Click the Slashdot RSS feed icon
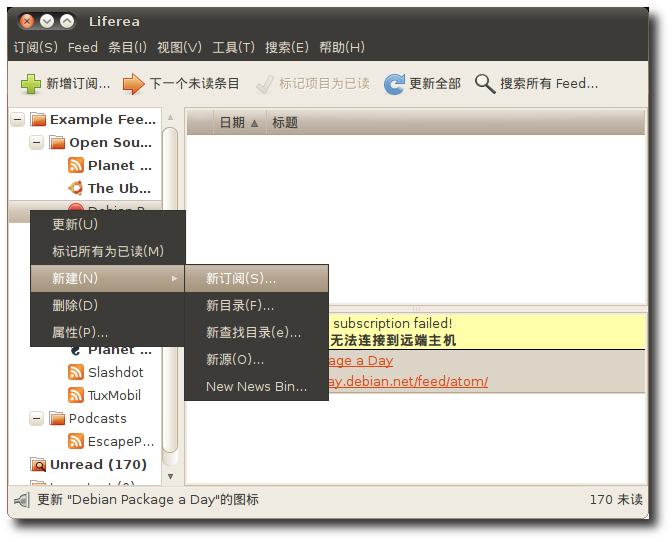This screenshot has height=542, width=672. (76, 372)
